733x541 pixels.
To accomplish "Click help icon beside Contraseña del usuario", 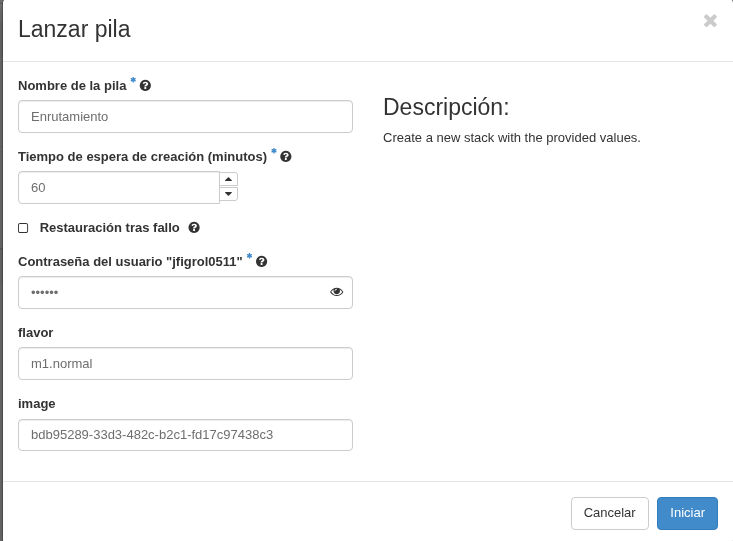I will tap(262, 261).
